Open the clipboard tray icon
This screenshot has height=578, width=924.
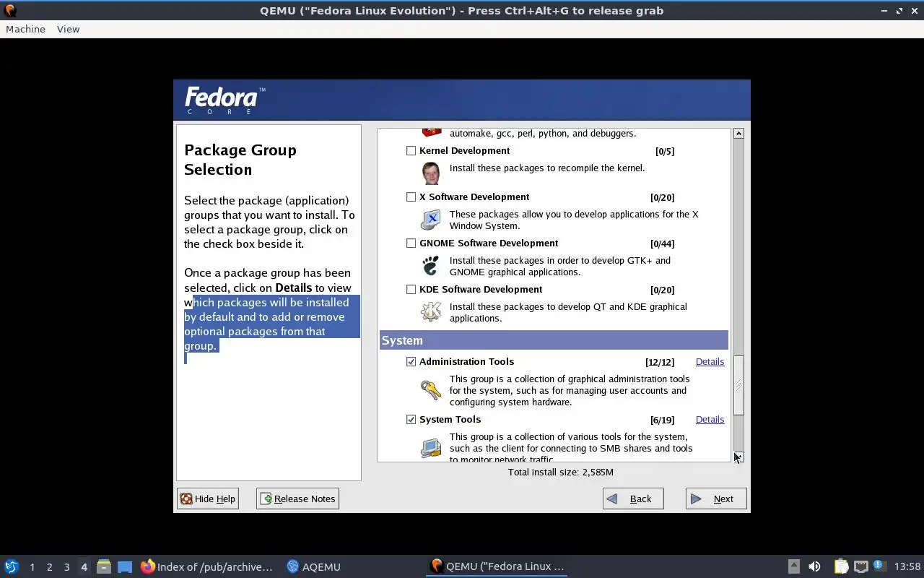pyautogui.click(x=841, y=566)
